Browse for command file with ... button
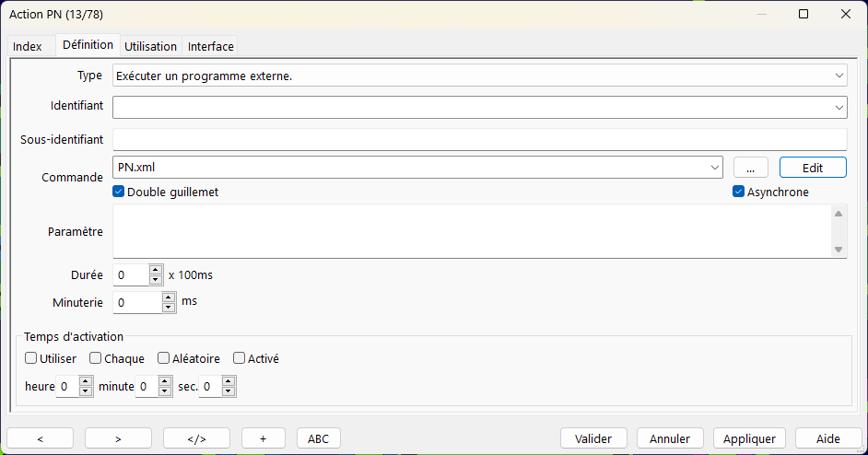 751,167
